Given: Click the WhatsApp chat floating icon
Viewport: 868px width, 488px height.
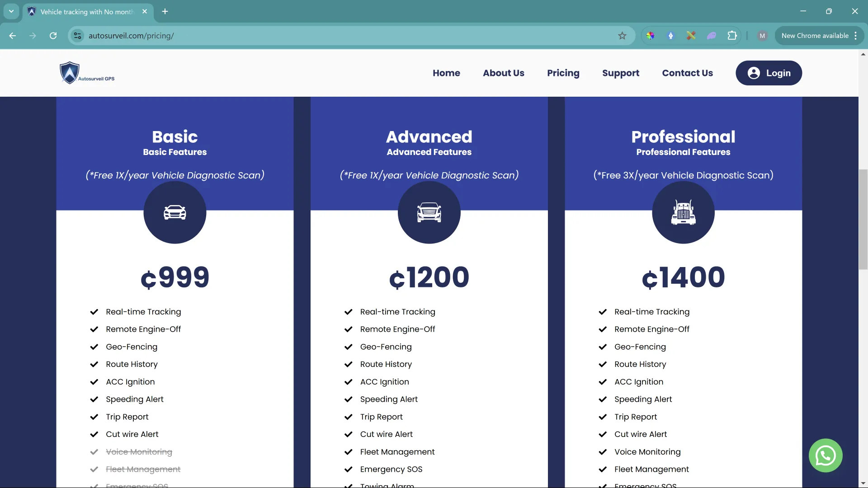Looking at the screenshot, I should tap(825, 455).
